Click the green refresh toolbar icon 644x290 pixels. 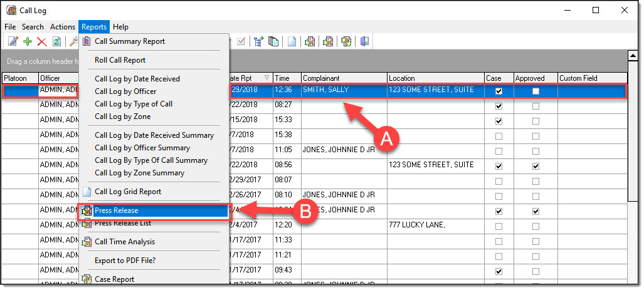57,41
